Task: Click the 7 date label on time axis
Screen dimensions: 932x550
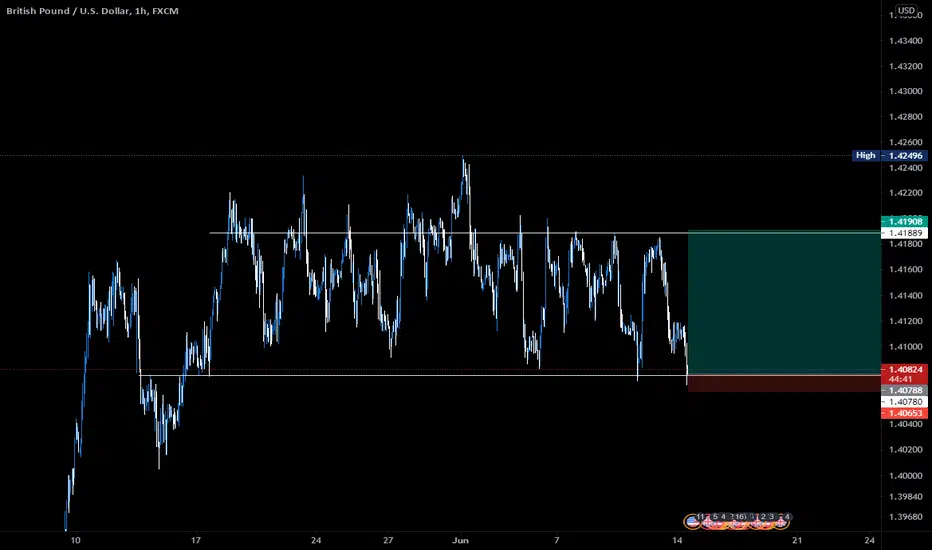Action: 556,540
